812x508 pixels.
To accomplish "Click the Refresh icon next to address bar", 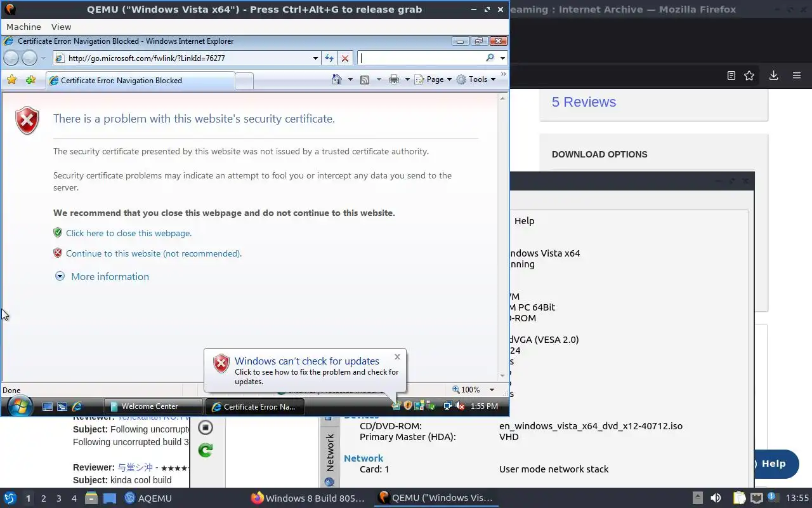I will click(329, 58).
